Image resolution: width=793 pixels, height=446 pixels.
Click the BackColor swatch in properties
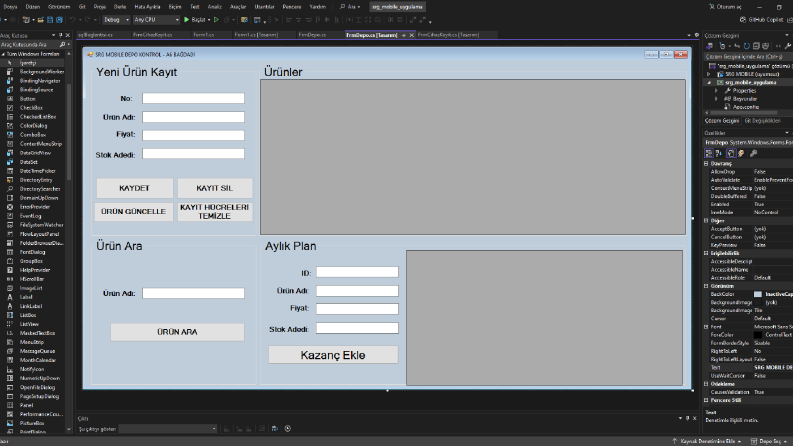[x=758, y=294]
